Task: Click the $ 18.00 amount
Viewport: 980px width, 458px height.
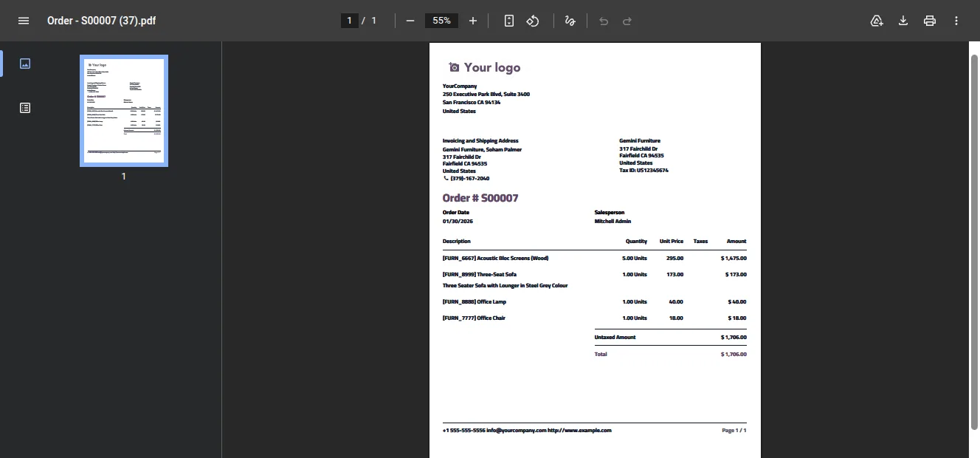Action: pyautogui.click(x=737, y=318)
